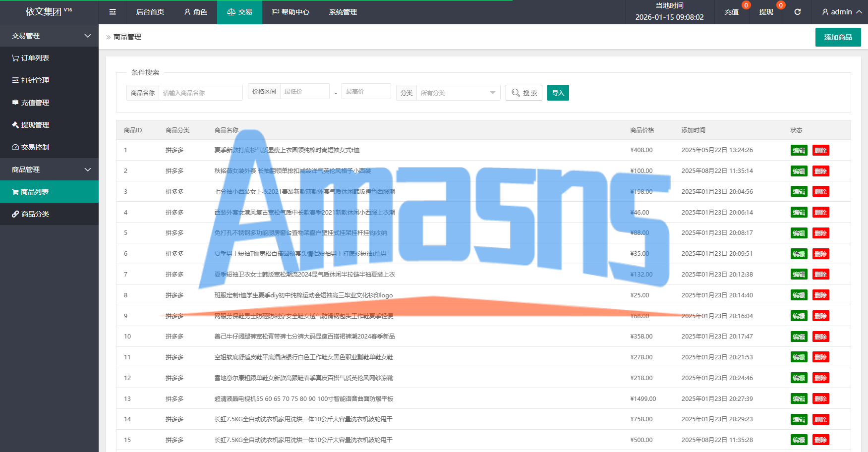Focus the 商品名称 search input

[201, 93]
